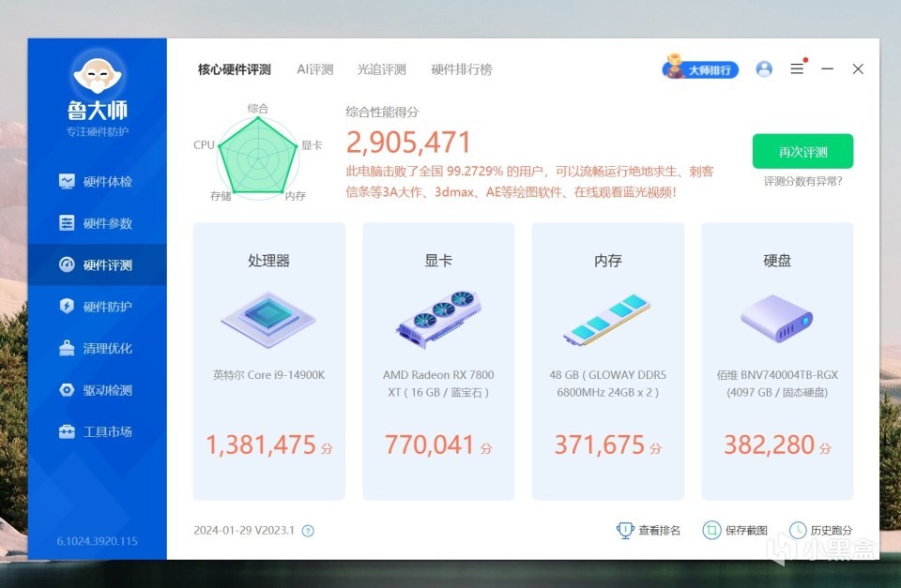
Task: Open 清理优化 from the sidebar
Action: tap(97, 348)
